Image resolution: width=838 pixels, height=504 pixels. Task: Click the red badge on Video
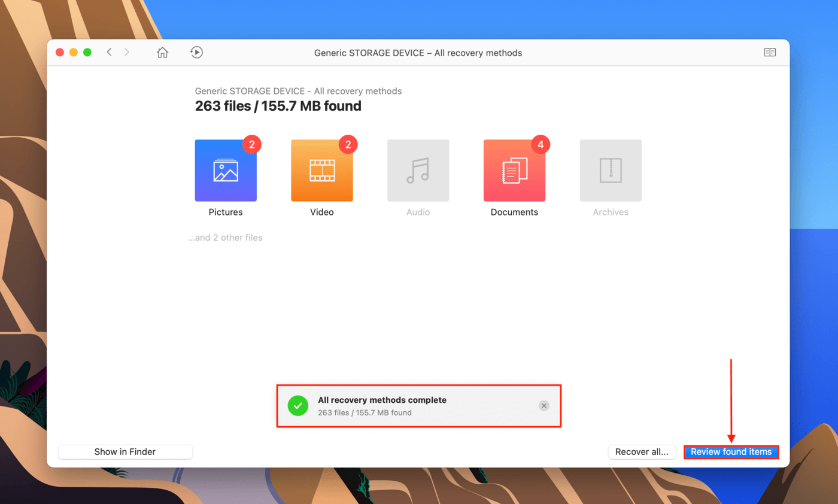click(348, 144)
